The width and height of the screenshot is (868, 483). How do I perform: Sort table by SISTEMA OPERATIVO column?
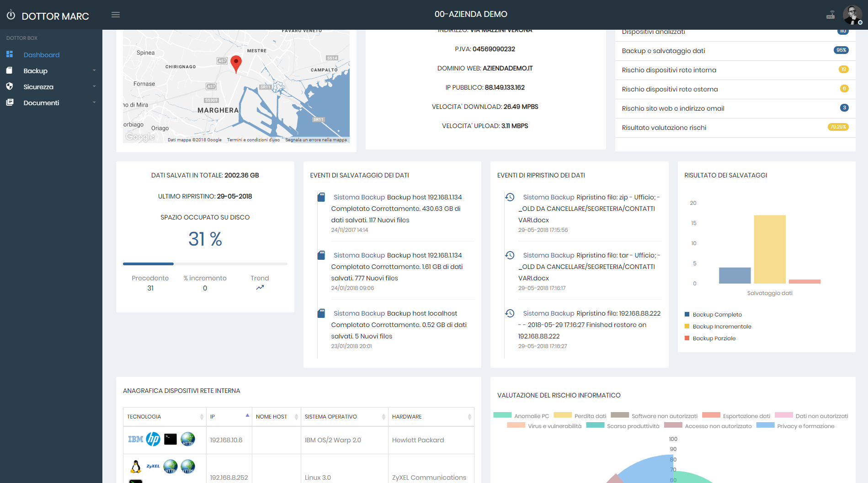tap(345, 417)
